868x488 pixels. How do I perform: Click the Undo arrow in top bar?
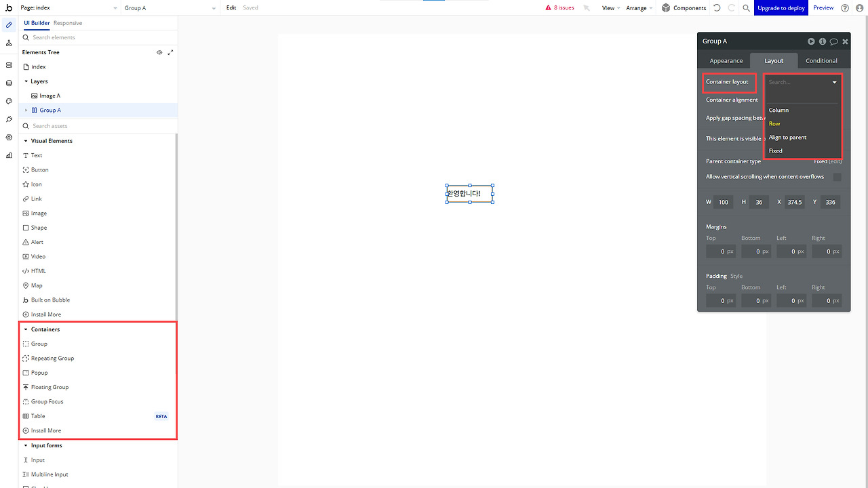pyautogui.click(x=717, y=7)
